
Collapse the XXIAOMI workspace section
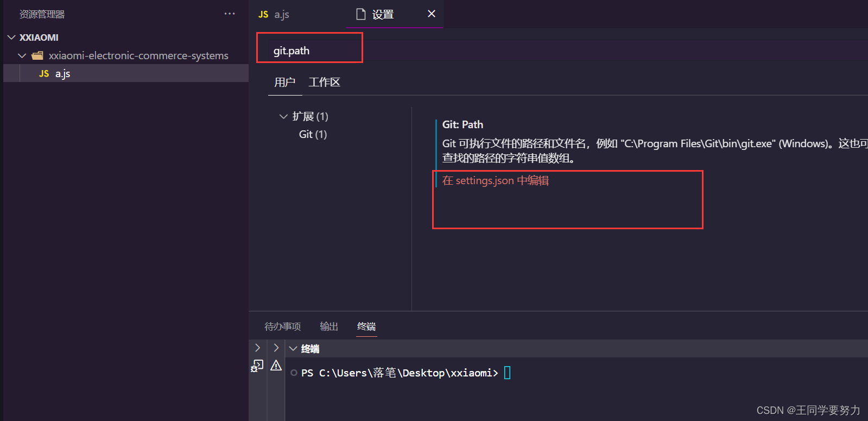tap(11, 37)
